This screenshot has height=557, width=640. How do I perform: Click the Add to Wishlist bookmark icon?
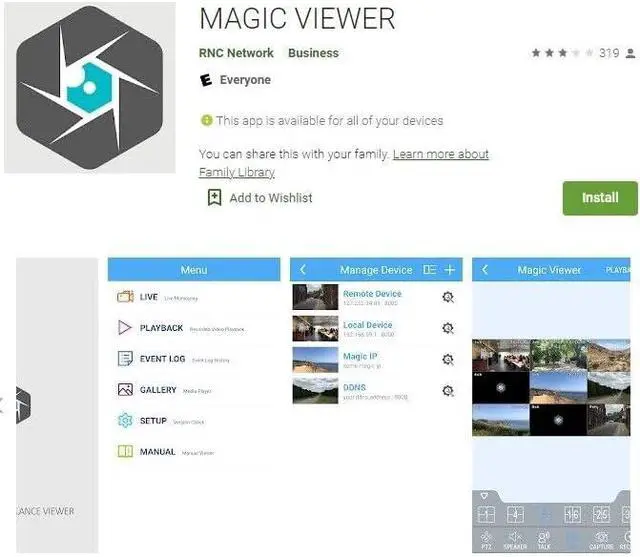point(215,198)
